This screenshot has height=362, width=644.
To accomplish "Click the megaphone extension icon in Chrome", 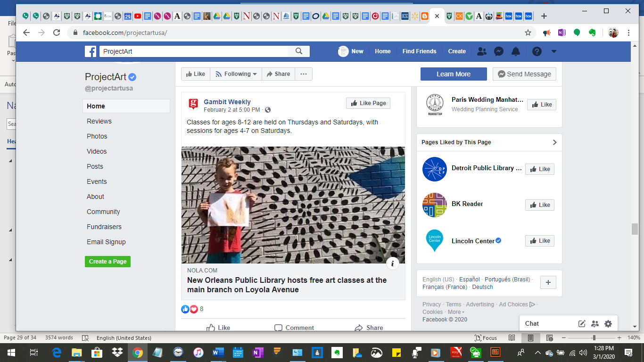I will [547, 33].
